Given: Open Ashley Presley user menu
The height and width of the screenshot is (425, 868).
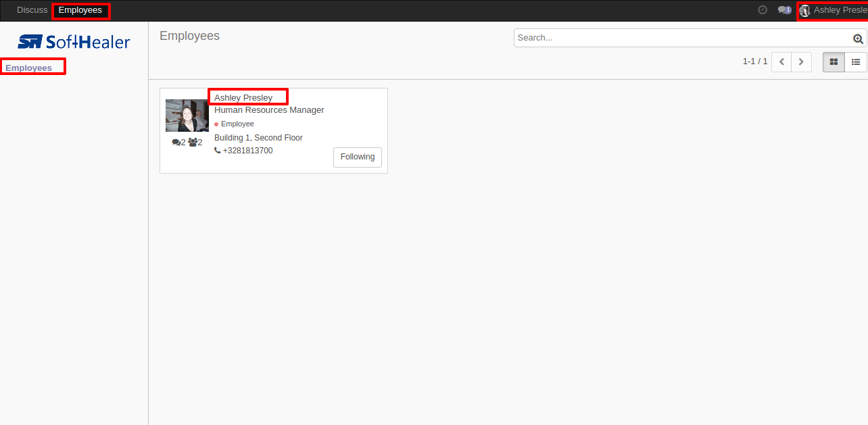Looking at the screenshot, I should coord(833,10).
